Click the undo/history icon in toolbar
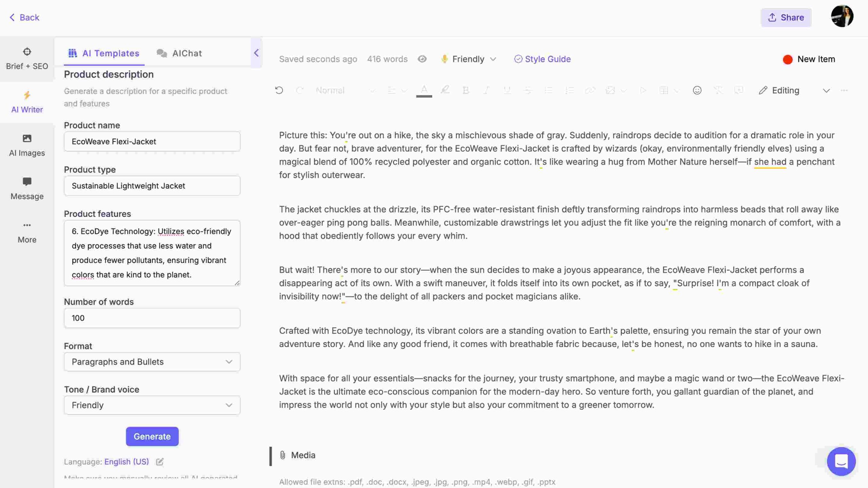868x488 pixels. coord(279,90)
